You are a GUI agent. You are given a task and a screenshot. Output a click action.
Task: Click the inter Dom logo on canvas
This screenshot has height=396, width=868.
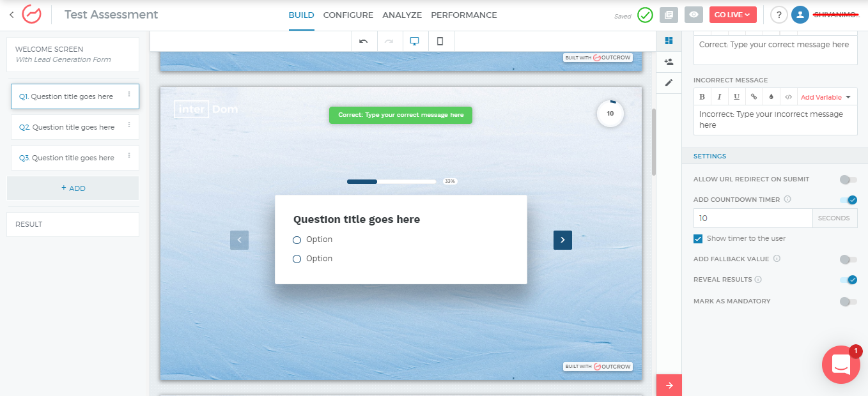point(206,109)
